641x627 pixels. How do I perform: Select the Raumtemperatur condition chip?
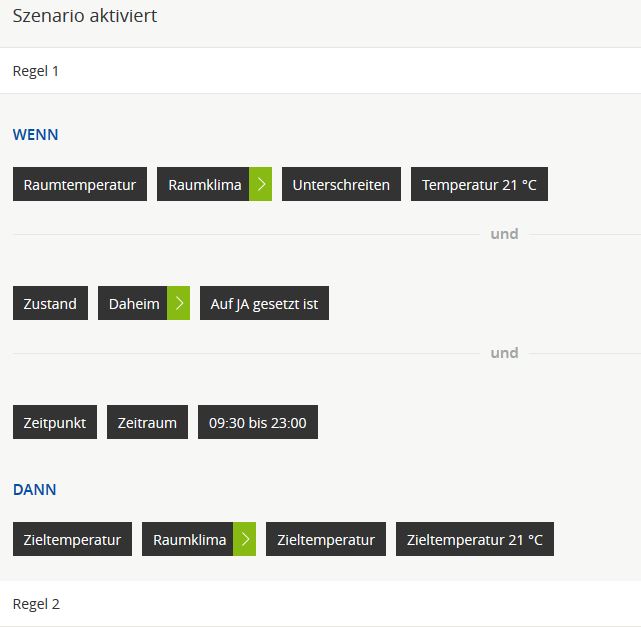[80, 184]
